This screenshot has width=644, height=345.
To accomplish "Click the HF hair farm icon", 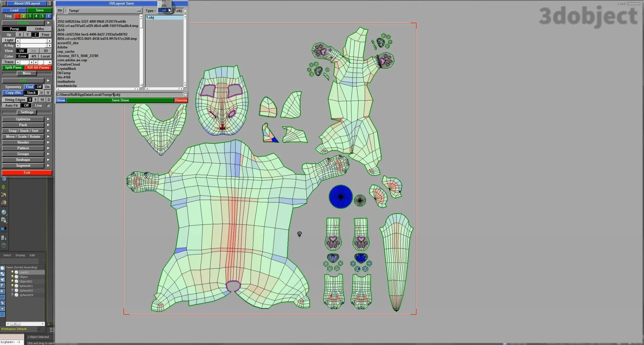I will click(x=4, y=195).
